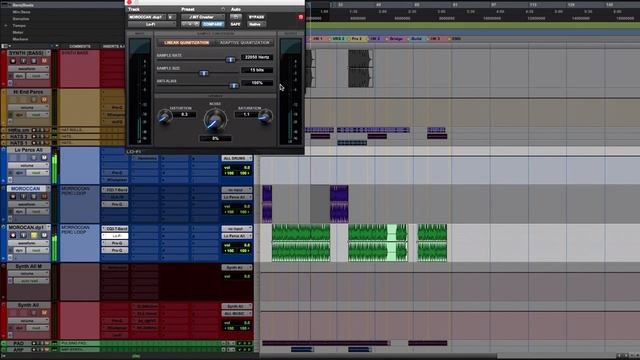Viewport: 640px width, 360px height.
Task: Click the ANTI-ALIAS slider handle
Action: coord(234,85)
